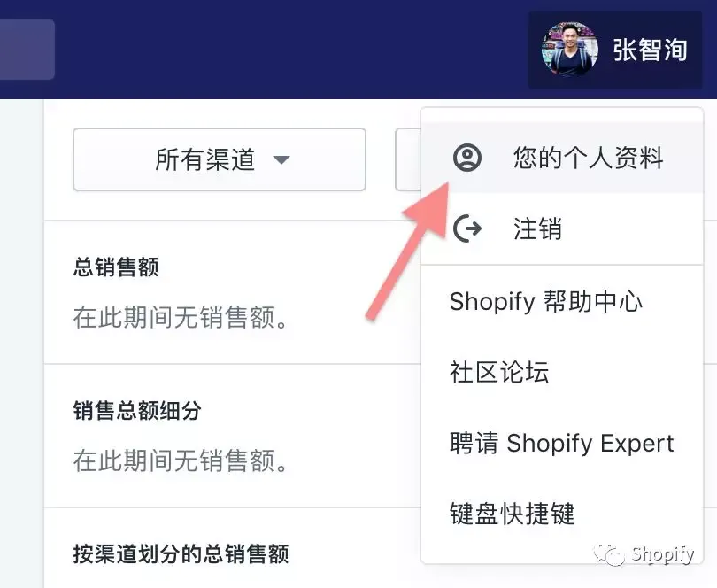This screenshot has width=717, height=588.
Task: Expand the 所有渠道 channel dropdown
Action: click(220, 159)
